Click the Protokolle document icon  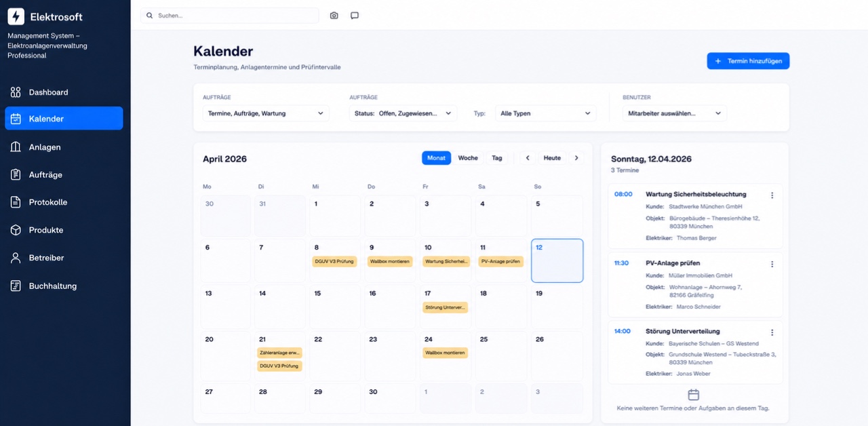(16, 202)
